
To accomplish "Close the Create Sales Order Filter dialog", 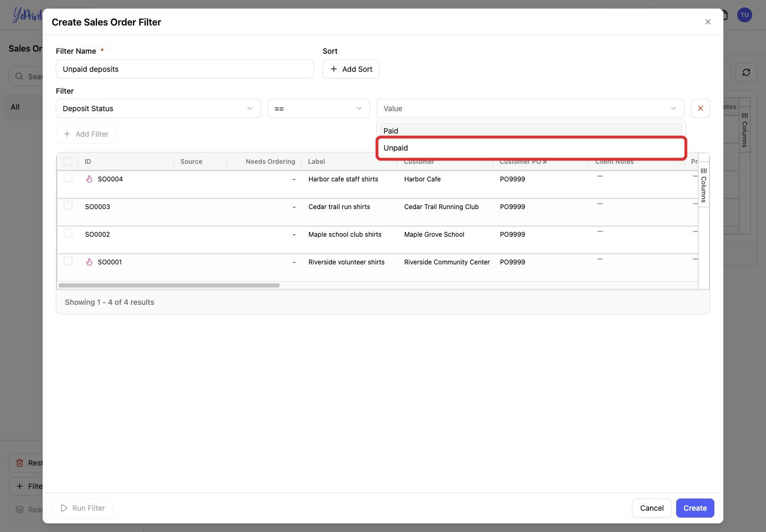I will click(707, 22).
